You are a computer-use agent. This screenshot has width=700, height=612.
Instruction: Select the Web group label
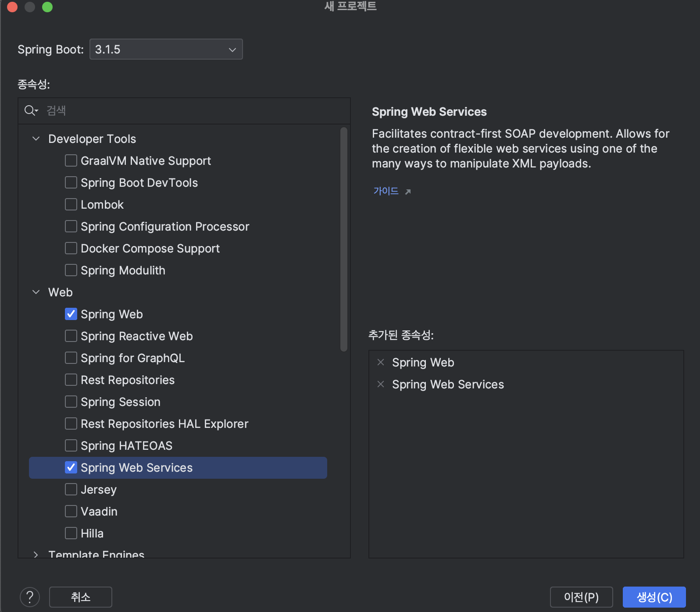(x=61, y=292)
